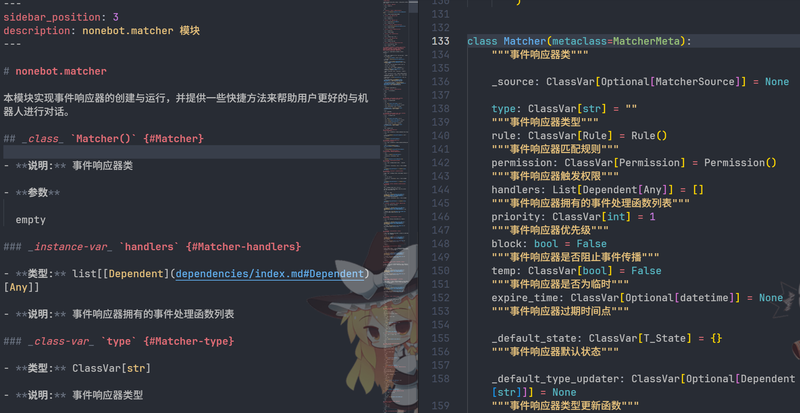Image resolution: width=800 pixels, height=413 pixels.
Task: Click the 事件响应器优先级 docstring
Action: click(x=550, y=230)
